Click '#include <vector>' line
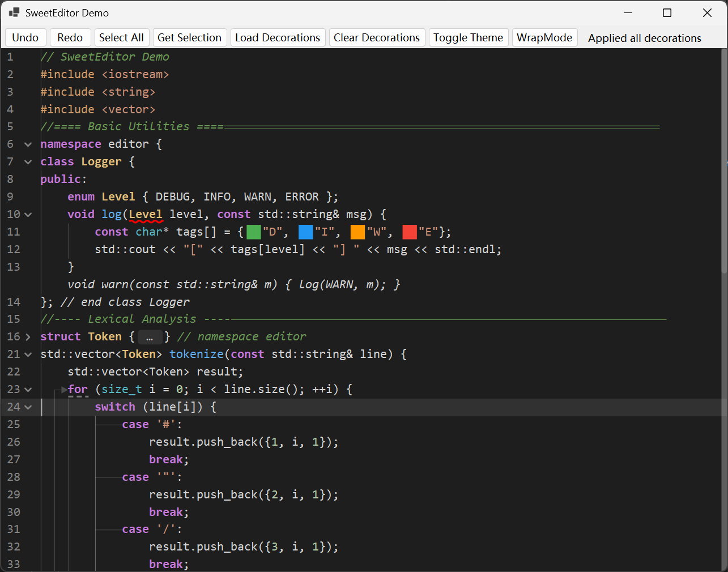Viewport: 728px width, 572px height. click(x=98, y=109)
